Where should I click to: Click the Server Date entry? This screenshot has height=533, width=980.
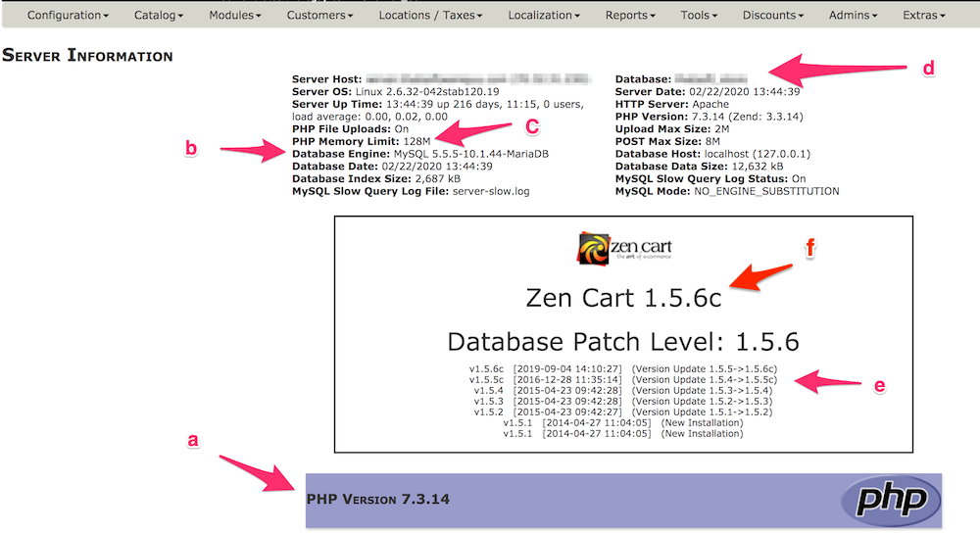[708, 92]
